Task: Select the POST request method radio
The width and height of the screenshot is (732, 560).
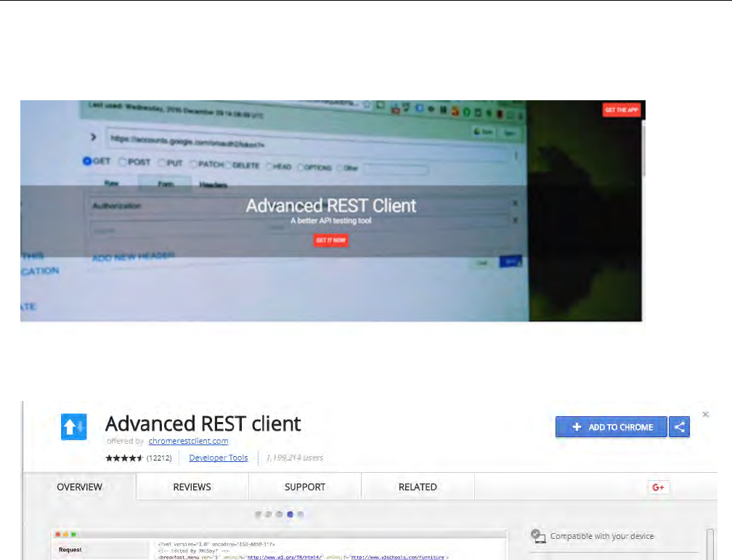Action: [123, 162]
